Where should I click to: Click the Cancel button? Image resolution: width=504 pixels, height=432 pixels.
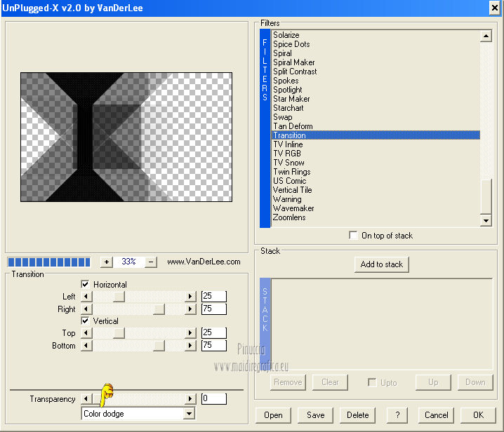coord(436,415)
